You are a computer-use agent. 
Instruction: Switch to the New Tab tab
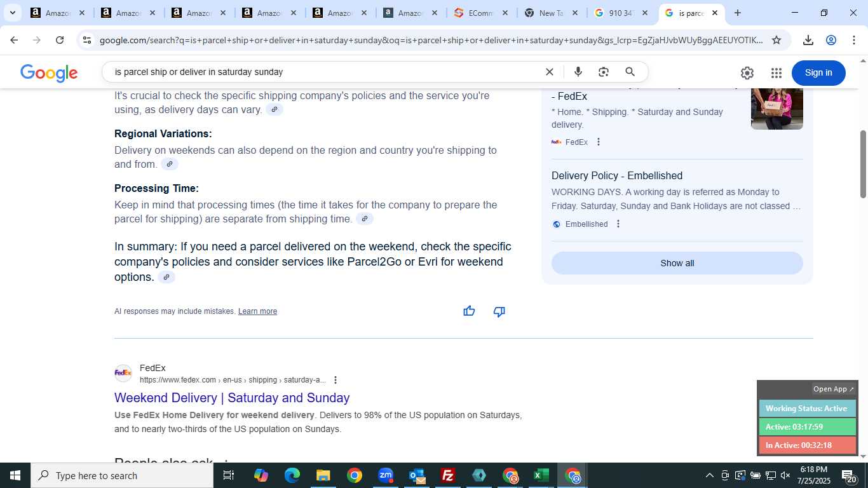[x=552, y=13]
